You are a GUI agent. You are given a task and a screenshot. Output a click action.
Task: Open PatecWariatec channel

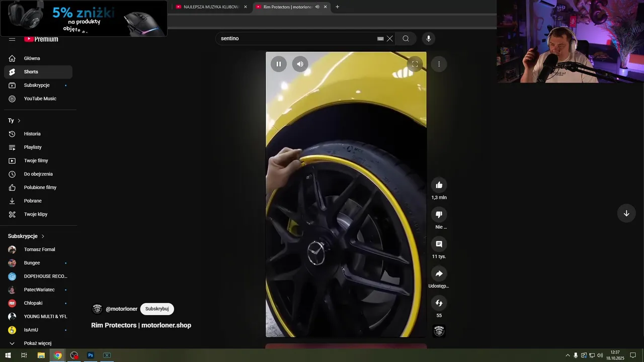(38, 290)
